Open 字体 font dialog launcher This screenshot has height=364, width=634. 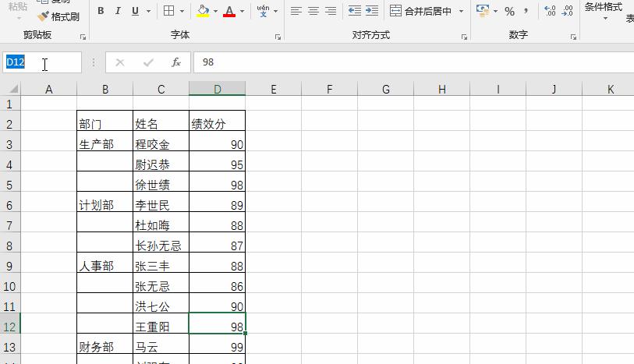pos(278,37)
